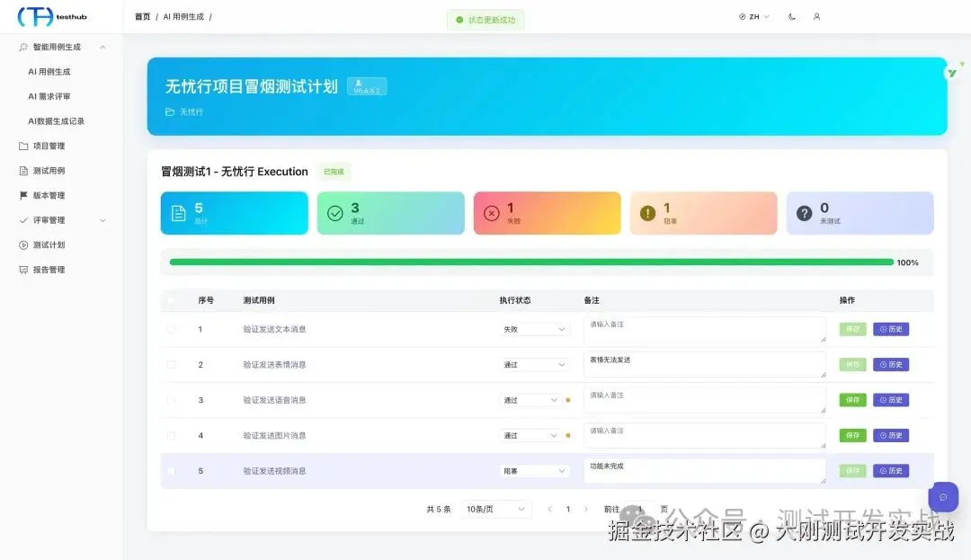Save the 验证发送语音消息 row with 保存
971x560 pixels.
point(852,400)
